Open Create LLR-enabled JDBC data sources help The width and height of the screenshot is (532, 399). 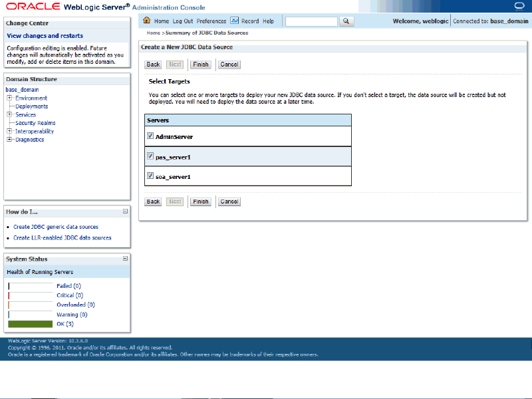(x=62, y=238)
